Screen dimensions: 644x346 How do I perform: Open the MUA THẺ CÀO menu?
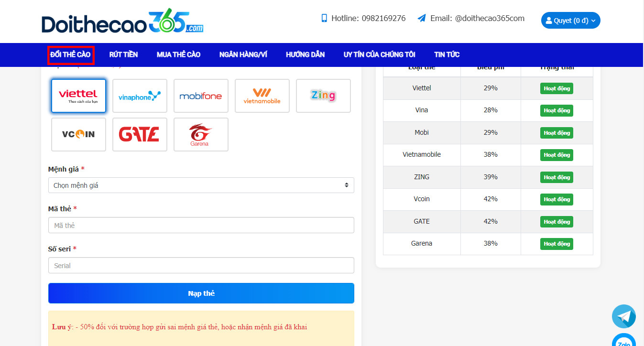click(x=178, y=54)
